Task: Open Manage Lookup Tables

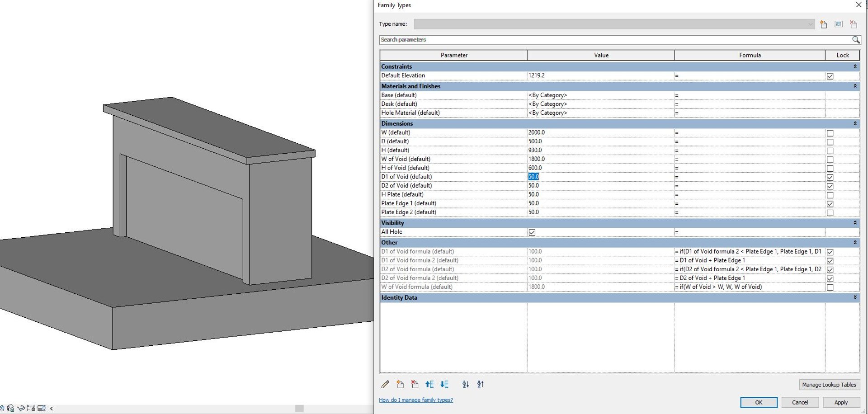Action: point(829,385)
